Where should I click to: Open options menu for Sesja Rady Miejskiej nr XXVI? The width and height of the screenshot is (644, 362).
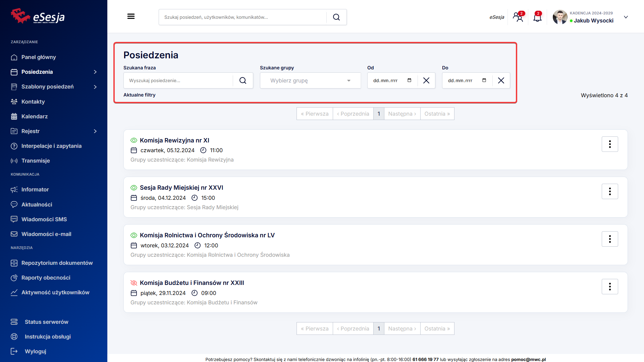[610, 191]
